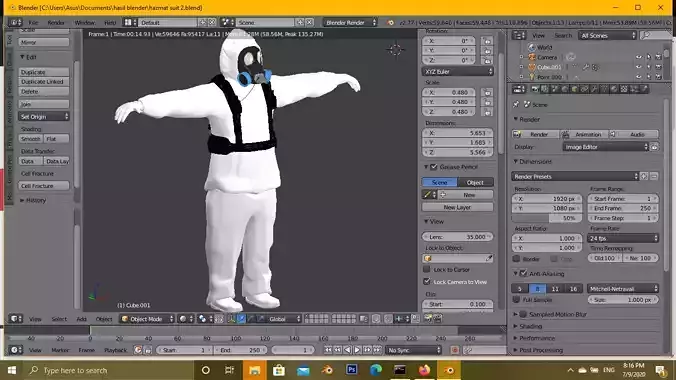Image resolution: width=676 pixels, height=380 pixels.
Task: Toggle the auto keyframe record button
Action: pos(454,350)
